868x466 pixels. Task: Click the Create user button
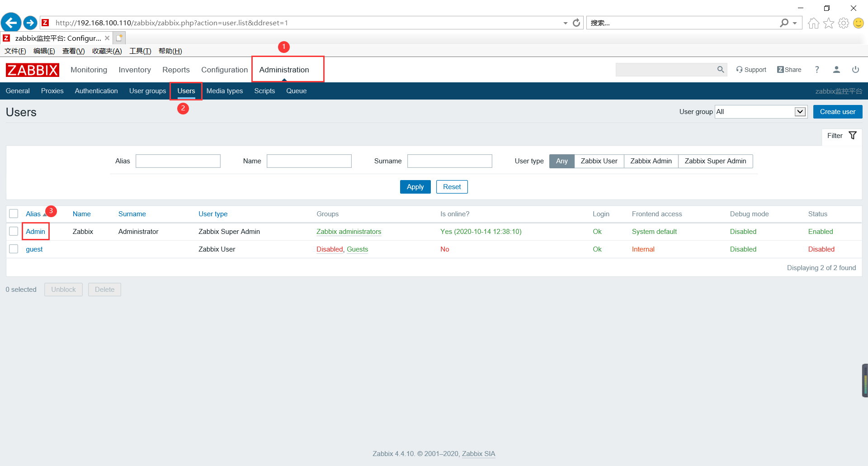tap(837, 112)
